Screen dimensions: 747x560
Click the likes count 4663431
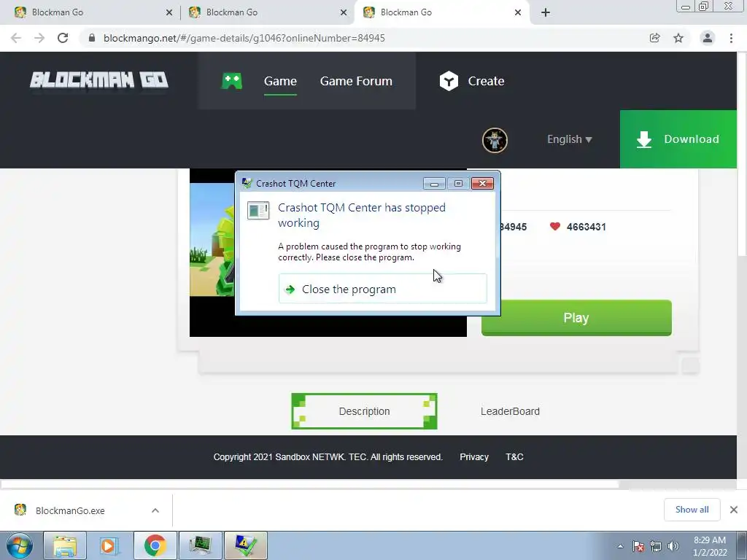point(586,227)
